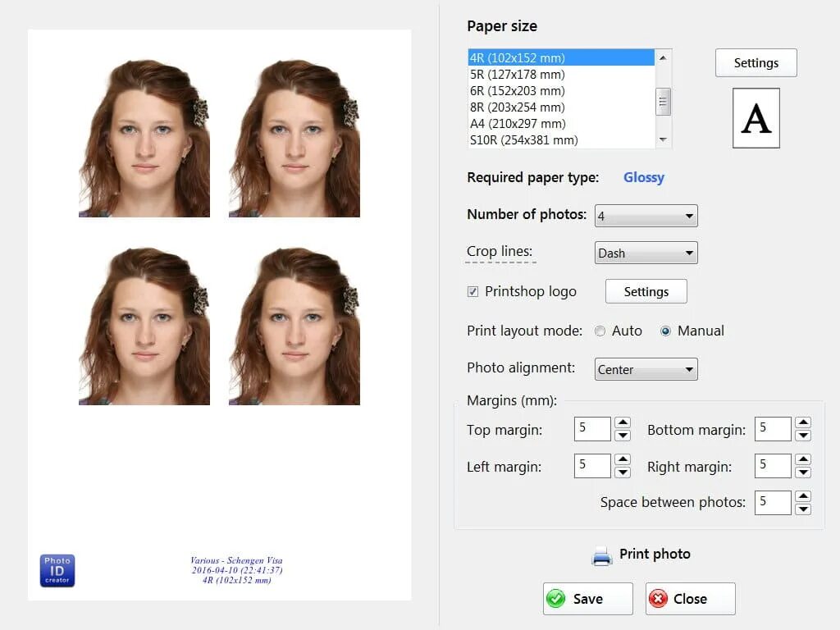840x630 pixels.
Task: Click the Close button
Action: pyautogui.click(x=690, y=598)
